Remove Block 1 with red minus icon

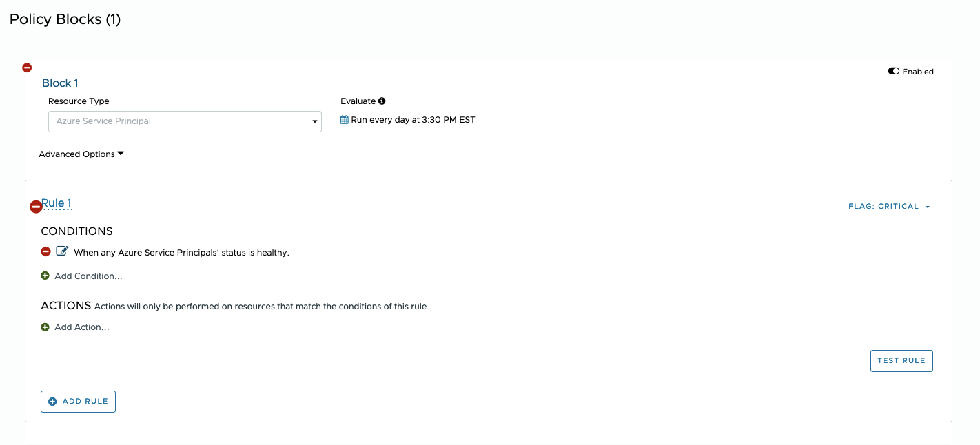(27, 68)
